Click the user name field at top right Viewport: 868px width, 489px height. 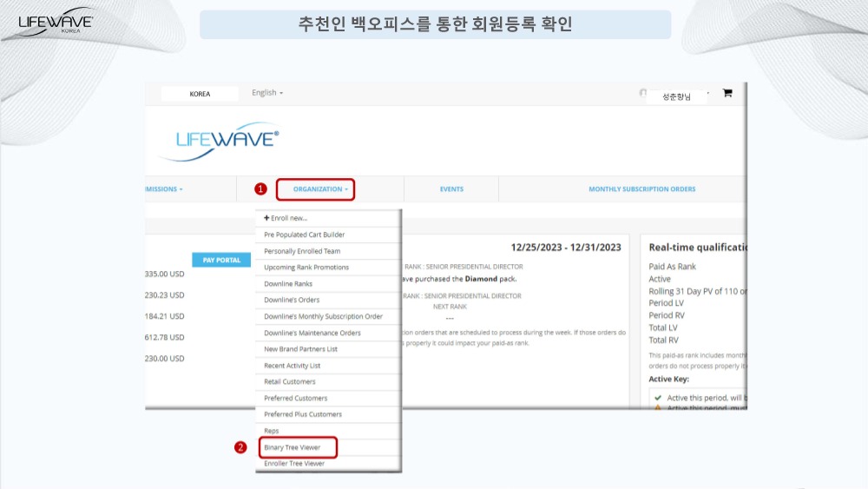point(676,97)
